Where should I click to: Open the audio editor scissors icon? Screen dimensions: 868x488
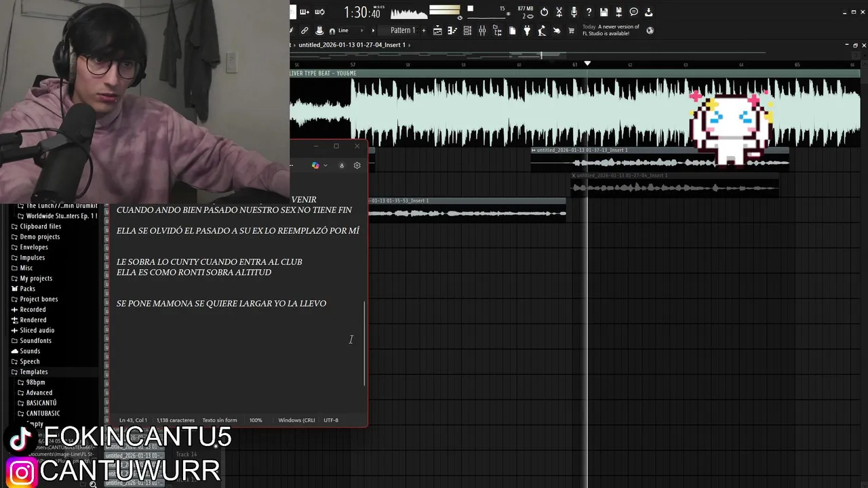(559, 12)
